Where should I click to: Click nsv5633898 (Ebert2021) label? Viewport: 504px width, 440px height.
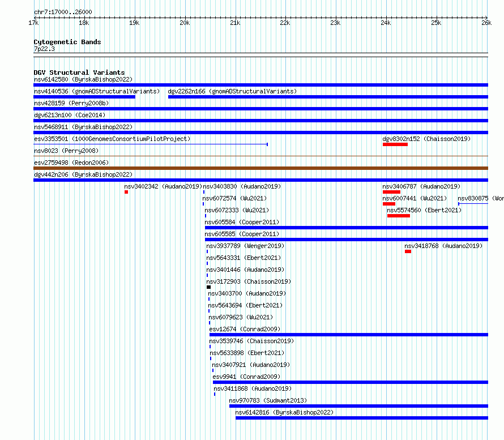(x=247, y=353)
